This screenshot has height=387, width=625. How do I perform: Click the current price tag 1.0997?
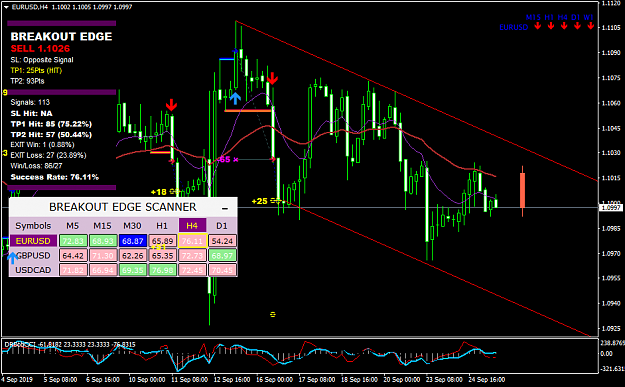[x=610, y=208]
